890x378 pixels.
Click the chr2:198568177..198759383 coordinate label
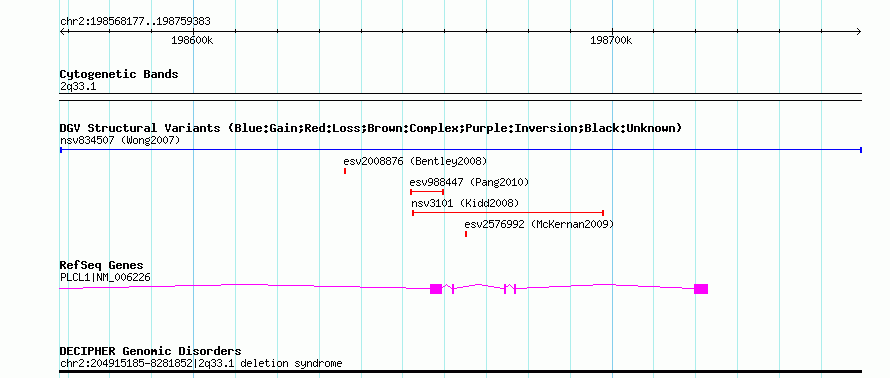tap(135, 22)
